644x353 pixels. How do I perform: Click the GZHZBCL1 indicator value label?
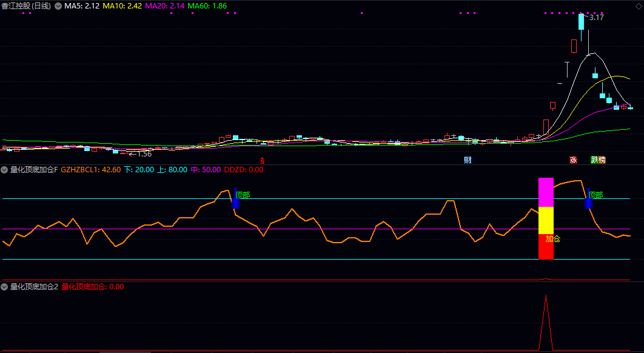tap(91, 170)
